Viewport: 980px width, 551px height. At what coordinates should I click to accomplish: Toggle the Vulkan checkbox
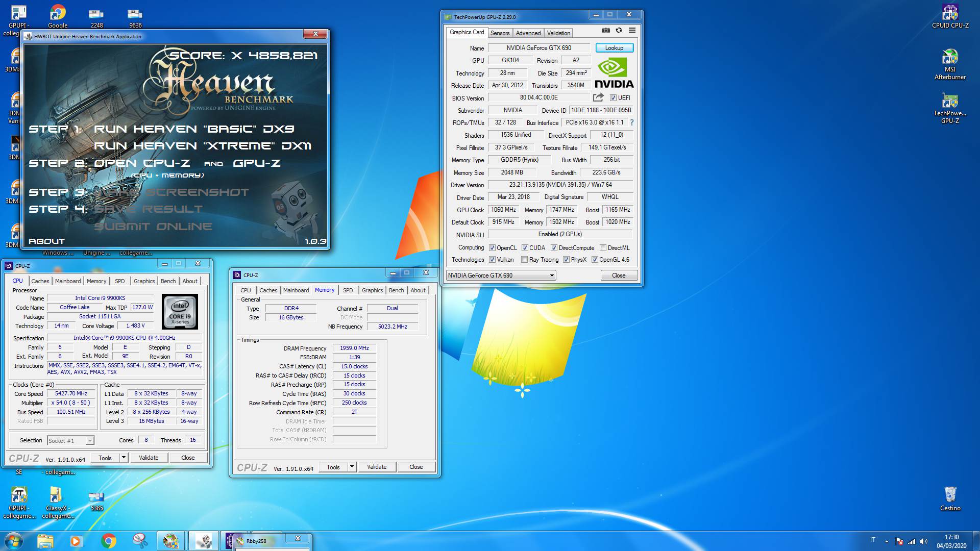(492, 260)
